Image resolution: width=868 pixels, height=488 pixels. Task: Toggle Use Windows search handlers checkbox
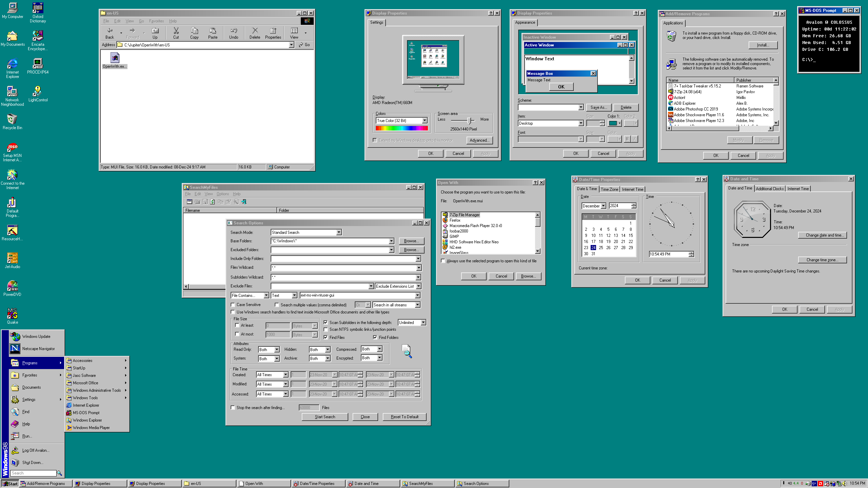tap(233, 312)
